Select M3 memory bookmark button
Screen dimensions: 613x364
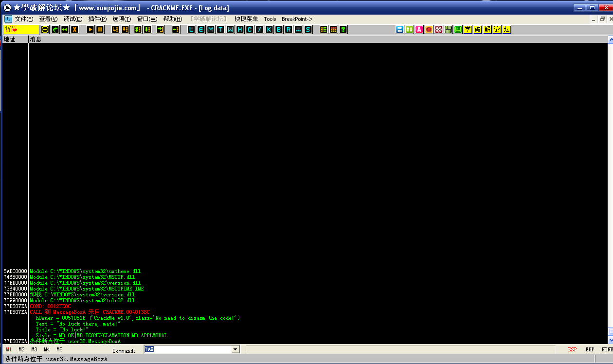[x=34, y=349]
